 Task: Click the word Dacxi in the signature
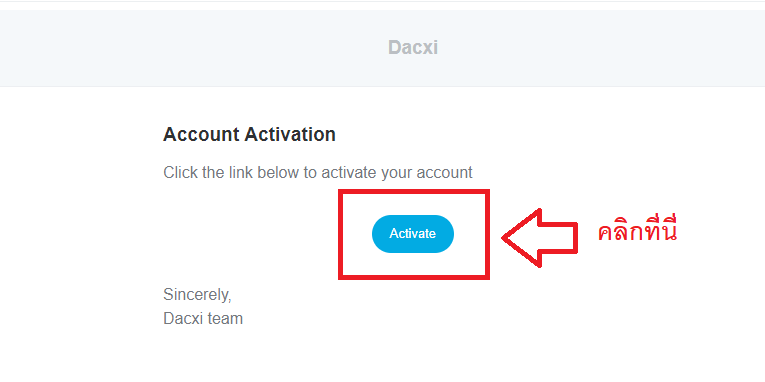click(x=183, y=319)
